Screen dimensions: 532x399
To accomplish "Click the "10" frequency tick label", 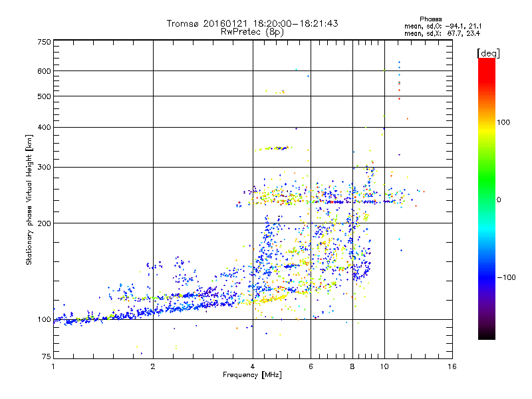I will pos(384,366).
